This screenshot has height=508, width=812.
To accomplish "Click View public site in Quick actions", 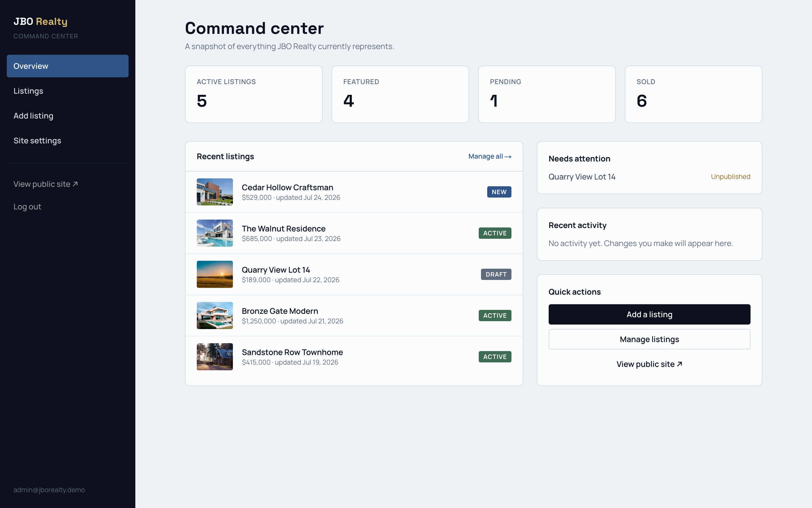I will (649, 364).
